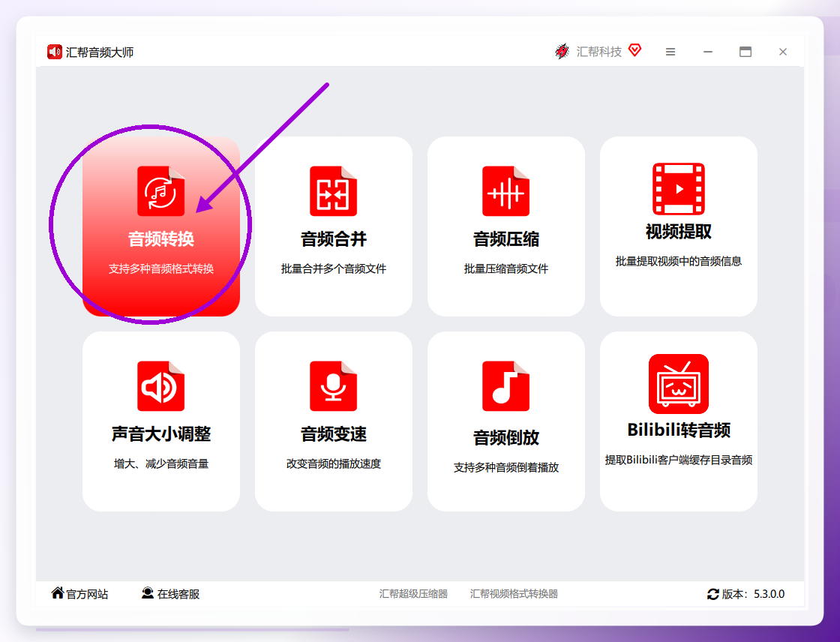Click 增大、减少音频音量 description
840x642 pixels.
point(160,463)
